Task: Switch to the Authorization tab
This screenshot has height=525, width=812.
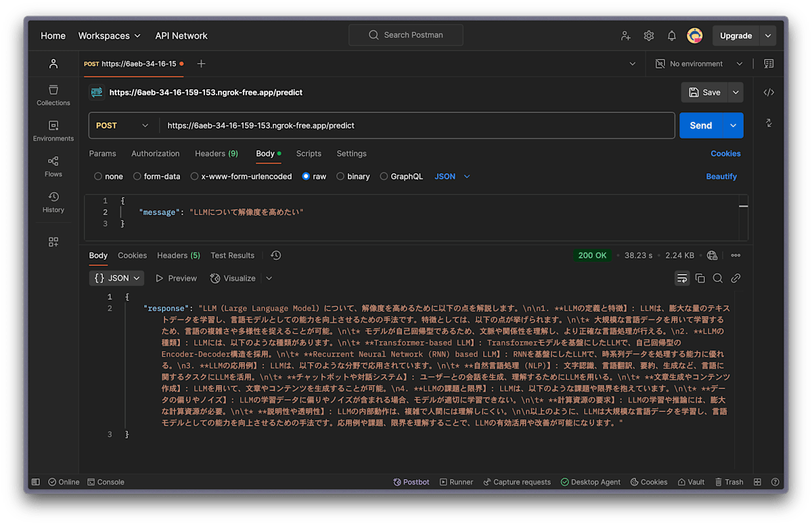Action: pos(156,154)
